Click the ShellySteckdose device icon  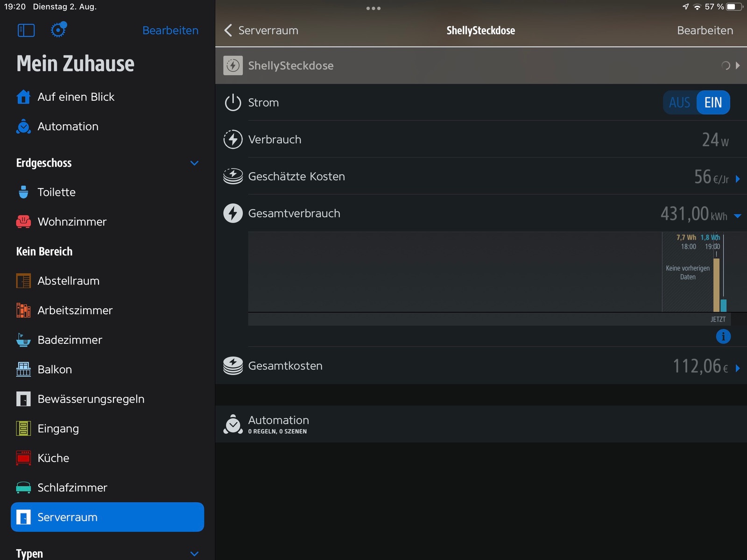[233, 66]
